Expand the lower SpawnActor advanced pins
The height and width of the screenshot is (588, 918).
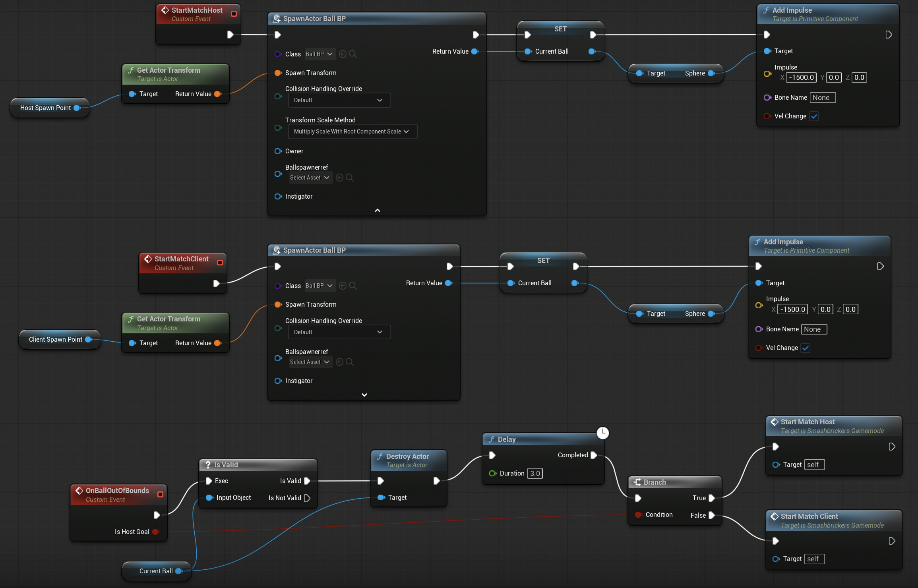coord(364,395)
